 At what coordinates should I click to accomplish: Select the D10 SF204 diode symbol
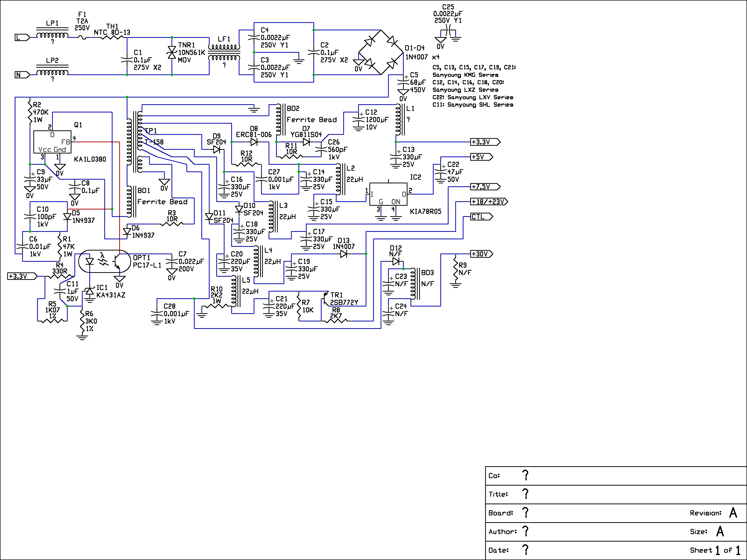click(239, 209)
